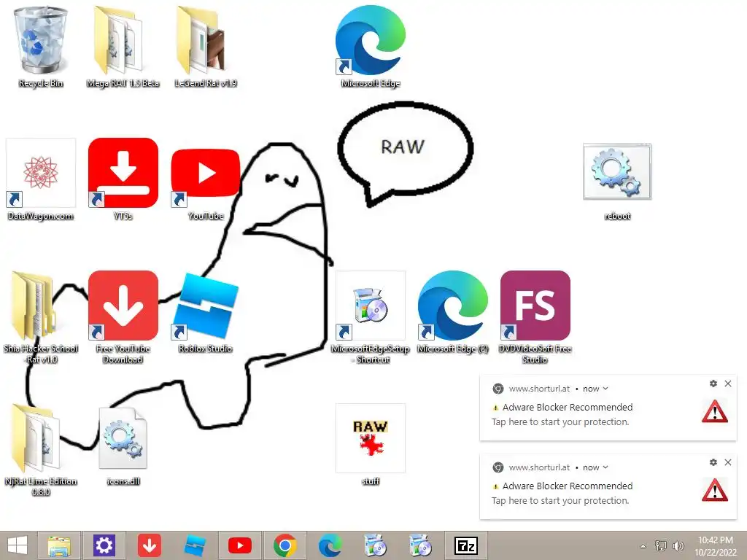Click the Windows Start button
This screenshot has width=747, height=560.
pyautogui.click(x=18, y=545)
